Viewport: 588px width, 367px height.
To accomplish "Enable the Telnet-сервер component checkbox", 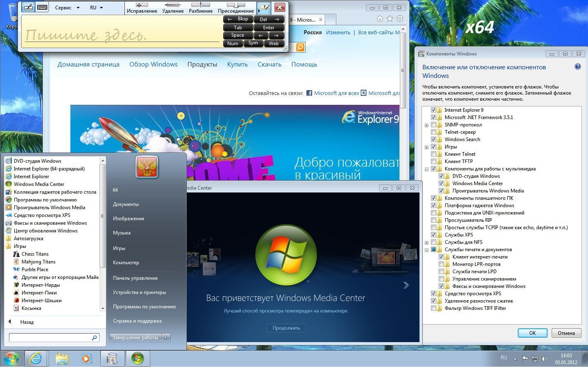I will pos(433,132).
